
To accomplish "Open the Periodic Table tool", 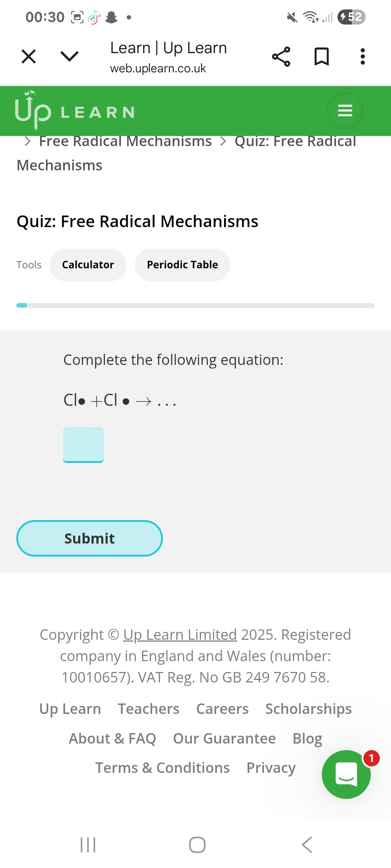I will (x=182, y=265).
